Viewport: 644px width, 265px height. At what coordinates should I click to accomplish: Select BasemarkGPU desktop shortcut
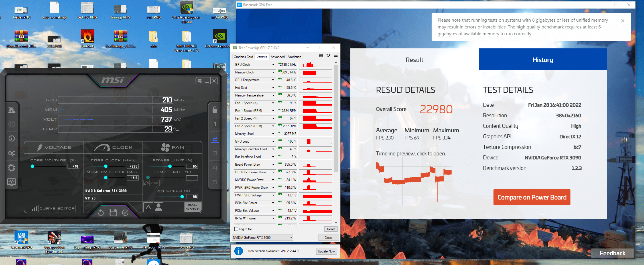click(x=21, y=240)
